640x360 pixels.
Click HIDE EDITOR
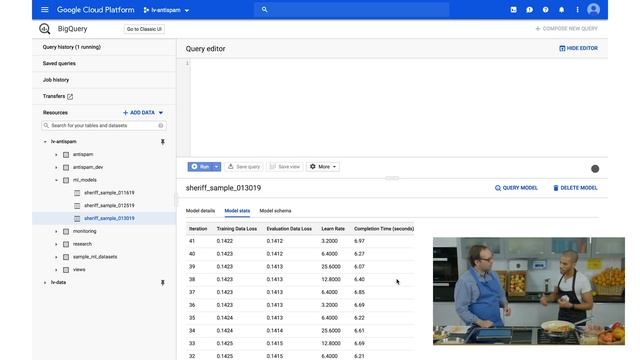coord(578,48)
